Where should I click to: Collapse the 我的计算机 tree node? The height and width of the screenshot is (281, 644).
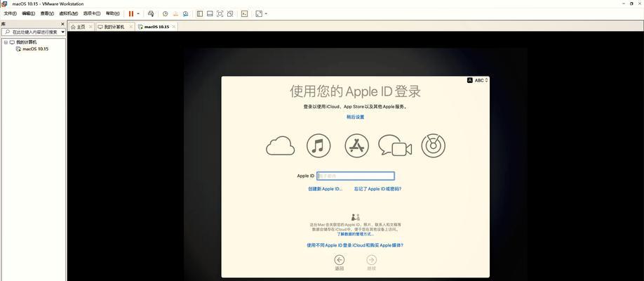pyautogui.click(x=6, y=42)
